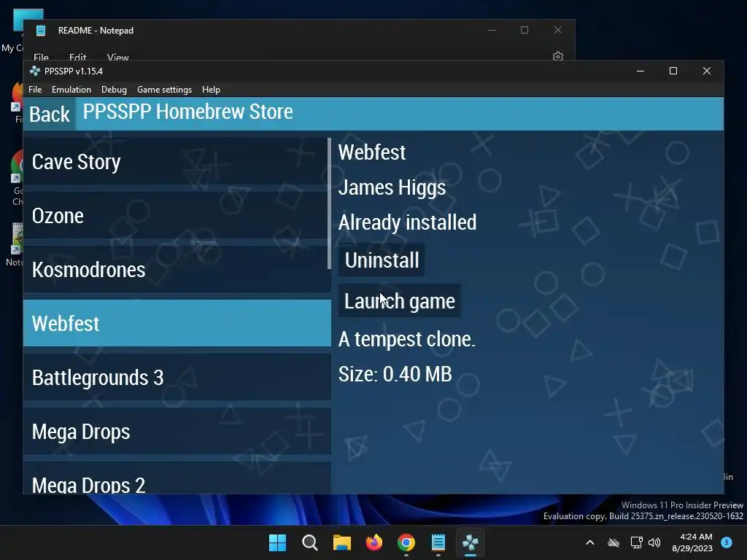Click the PPSSPP Homebrew Store heading
This screenshot has width=747, height=560.
point(187,112)
